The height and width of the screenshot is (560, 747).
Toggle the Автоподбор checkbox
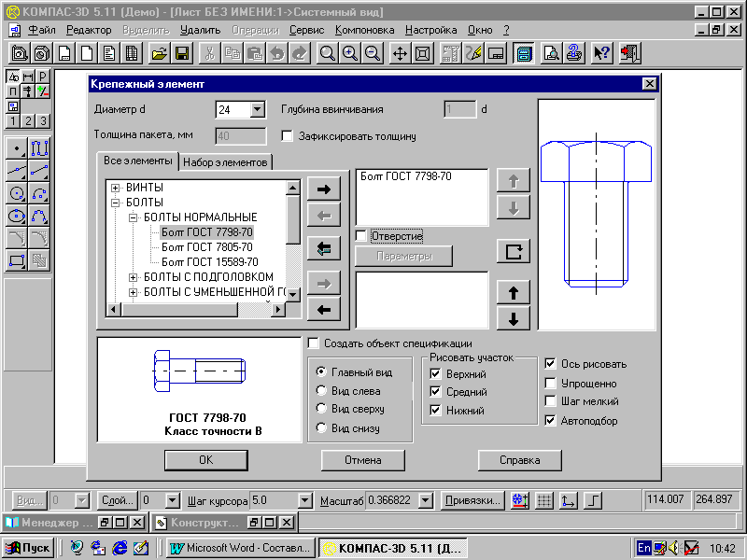pos(550,421)
